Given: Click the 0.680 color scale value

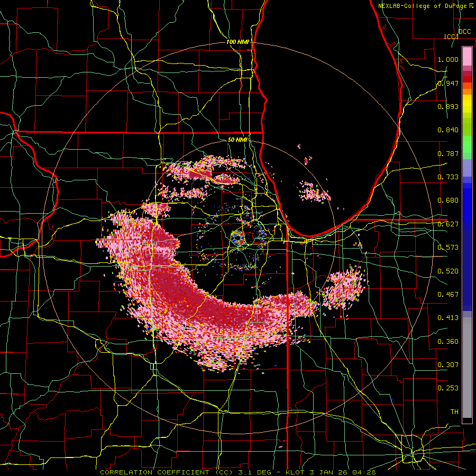Looking at the screenshot, I should (448, 200).
